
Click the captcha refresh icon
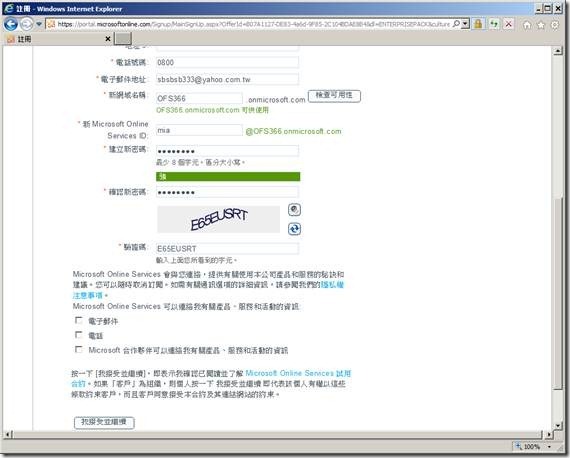click(294, 229)
